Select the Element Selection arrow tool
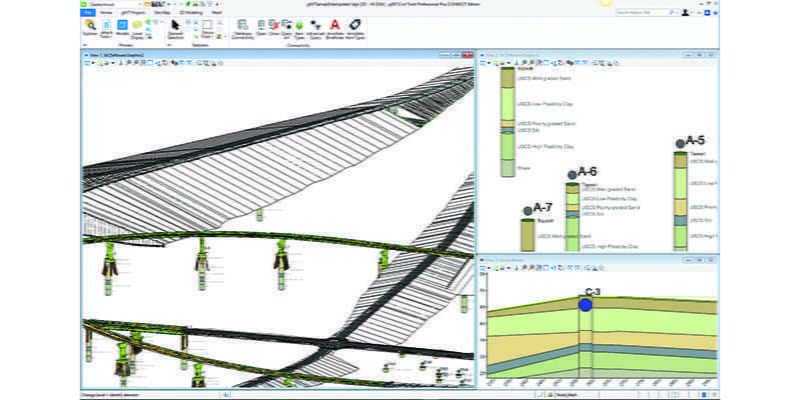 176,27
